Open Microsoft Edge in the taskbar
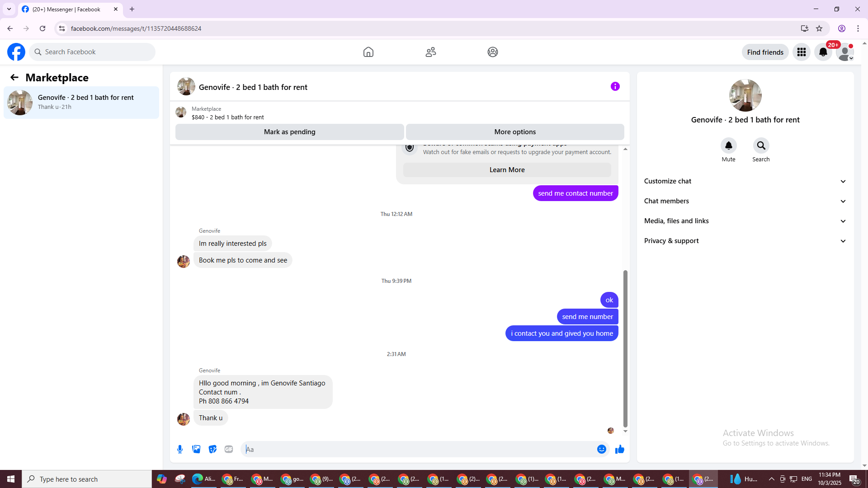 203,479
